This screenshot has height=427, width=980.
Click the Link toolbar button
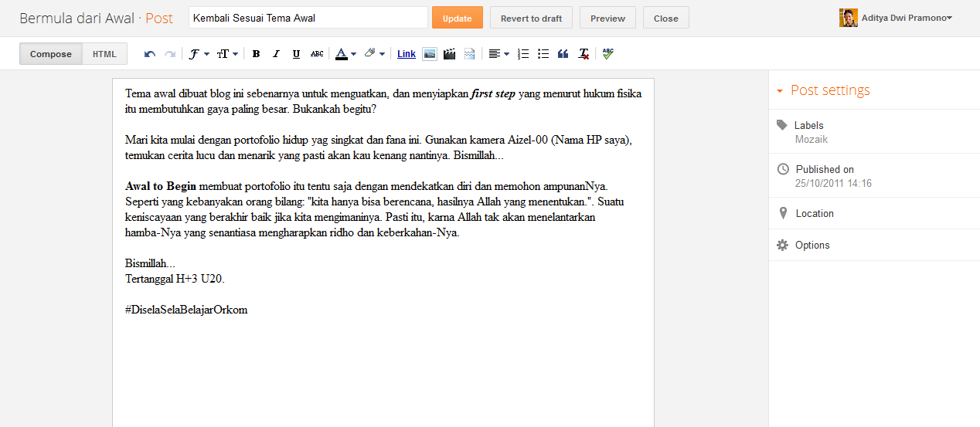407,54
